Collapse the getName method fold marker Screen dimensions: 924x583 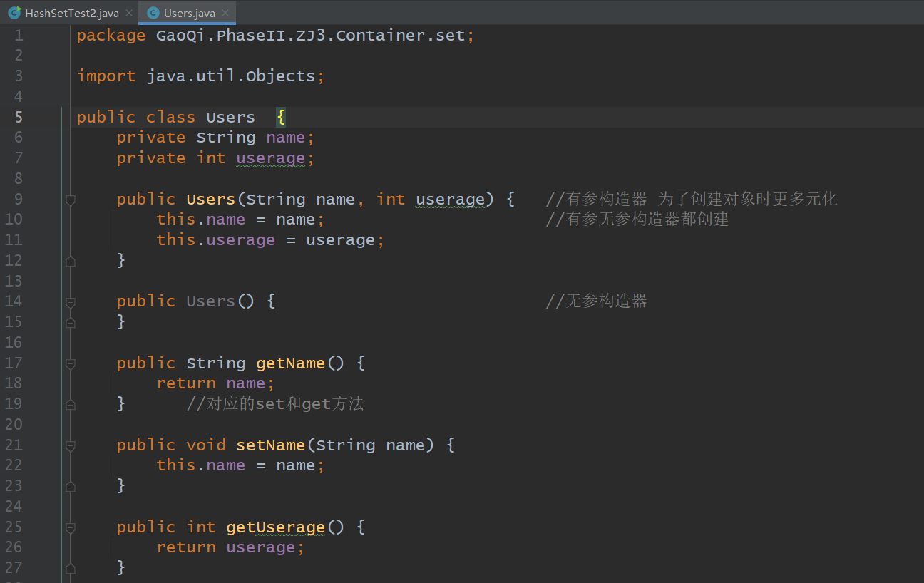pyautogui.click(x=70, y=364)
